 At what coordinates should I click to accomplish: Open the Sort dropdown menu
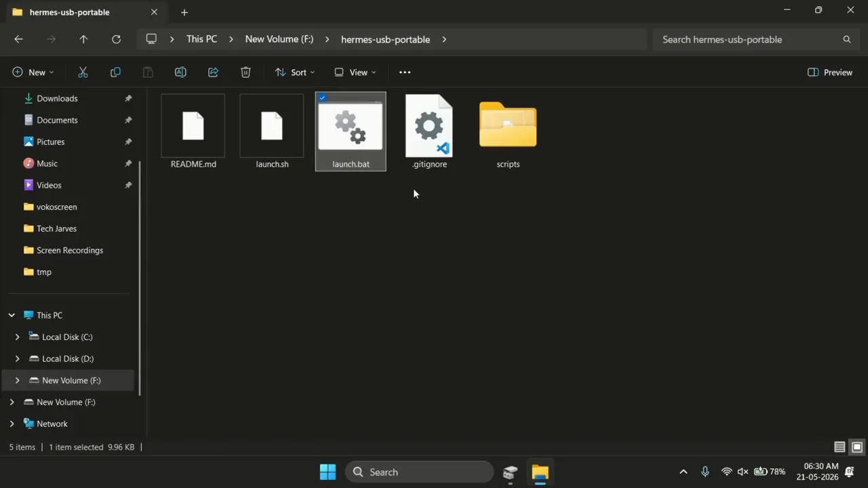[294, 73]
